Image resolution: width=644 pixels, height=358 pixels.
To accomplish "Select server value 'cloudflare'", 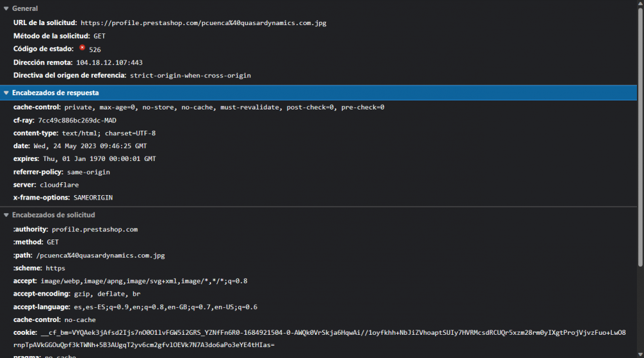I will coord(59,185).
